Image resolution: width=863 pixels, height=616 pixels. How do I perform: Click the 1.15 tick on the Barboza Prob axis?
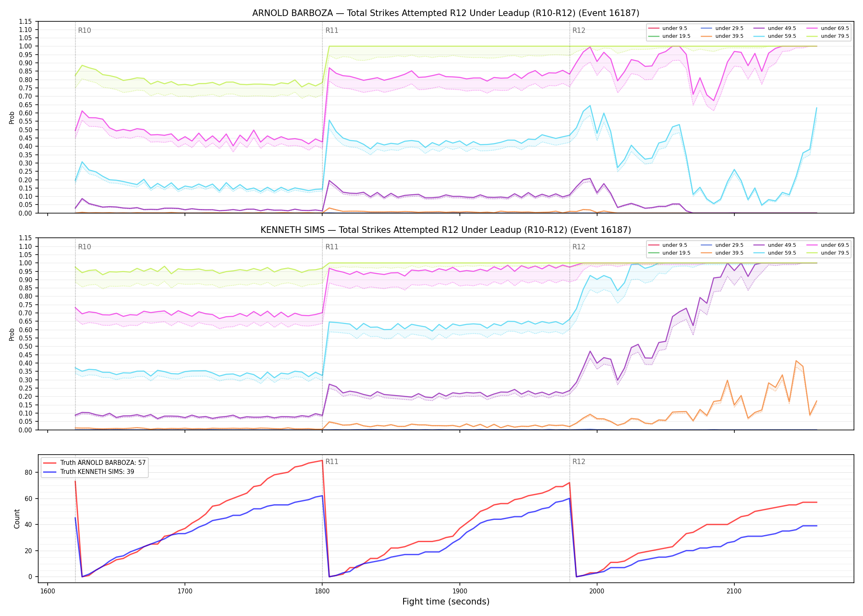click(26, 21)
